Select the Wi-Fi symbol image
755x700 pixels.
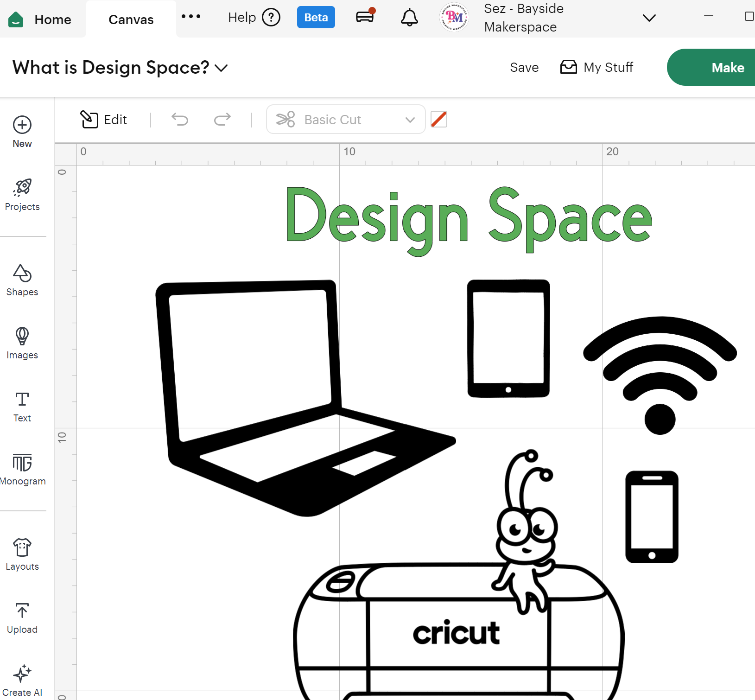click(x=660, y=375)
